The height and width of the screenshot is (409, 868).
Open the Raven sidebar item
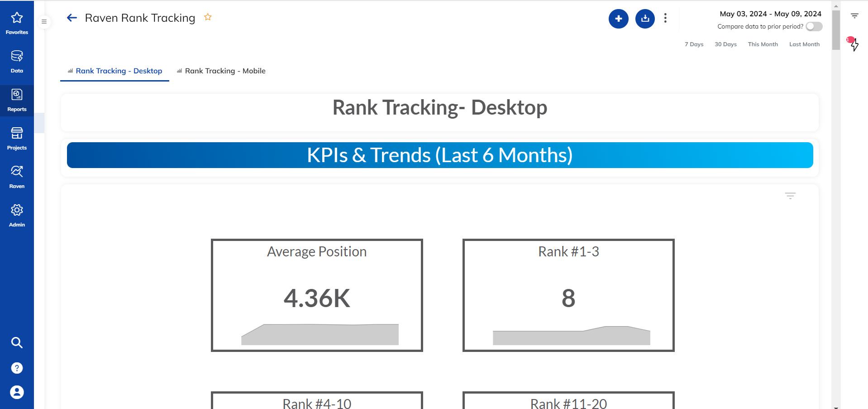point(17,177)
